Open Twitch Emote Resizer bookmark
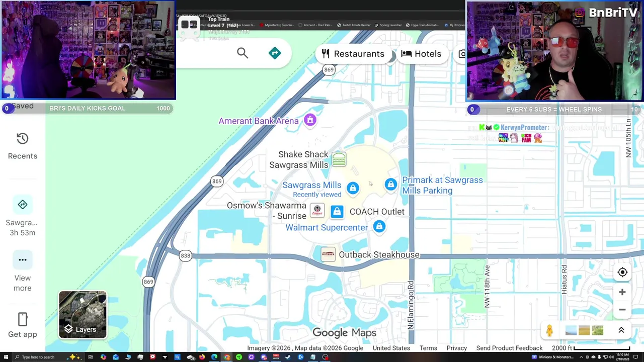The image size is (644, 362). [354, 25]
